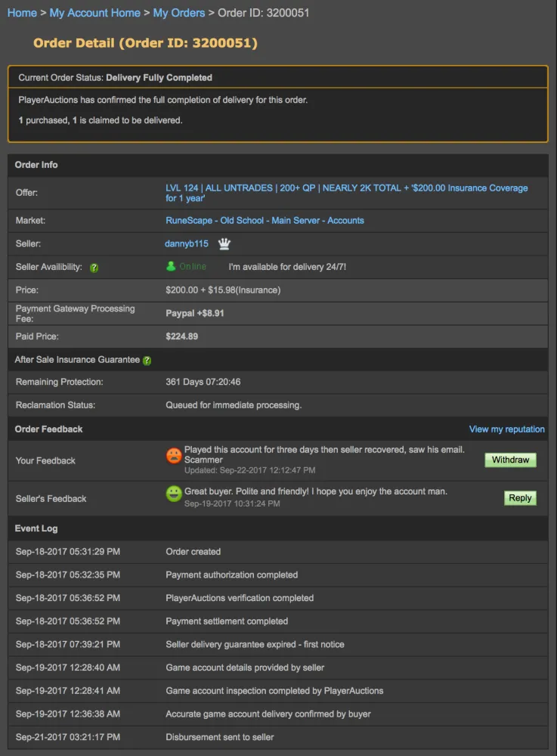This screenshot has height=756, width=557.
Task: Click Updated: Sep-22-2017 12:12:47 PM text
Action: 249,470
